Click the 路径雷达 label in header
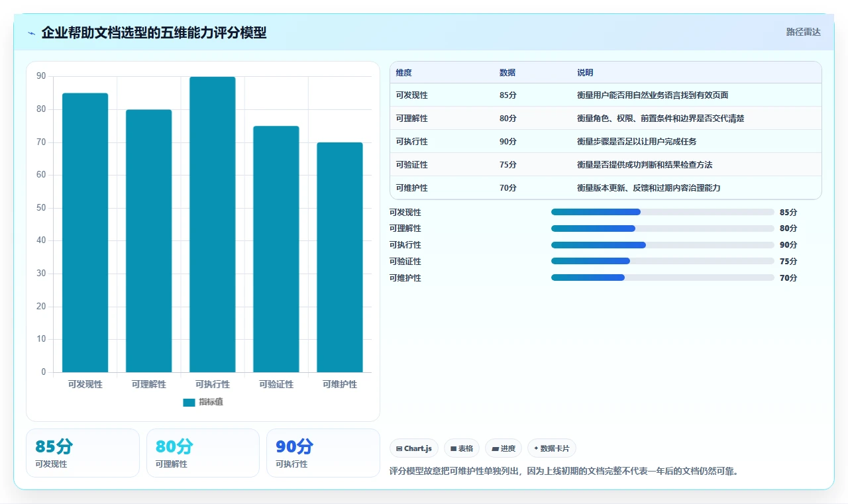 [x=803, y=32]
